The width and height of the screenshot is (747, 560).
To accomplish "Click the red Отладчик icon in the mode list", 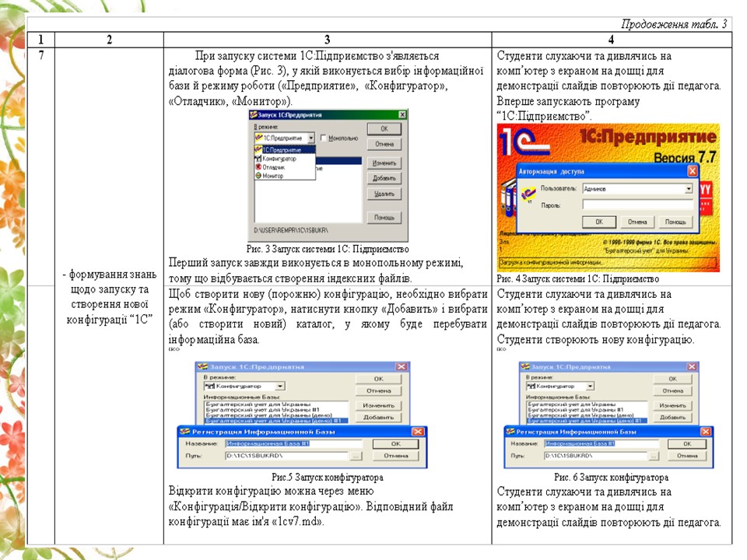I will pos(258,166).
